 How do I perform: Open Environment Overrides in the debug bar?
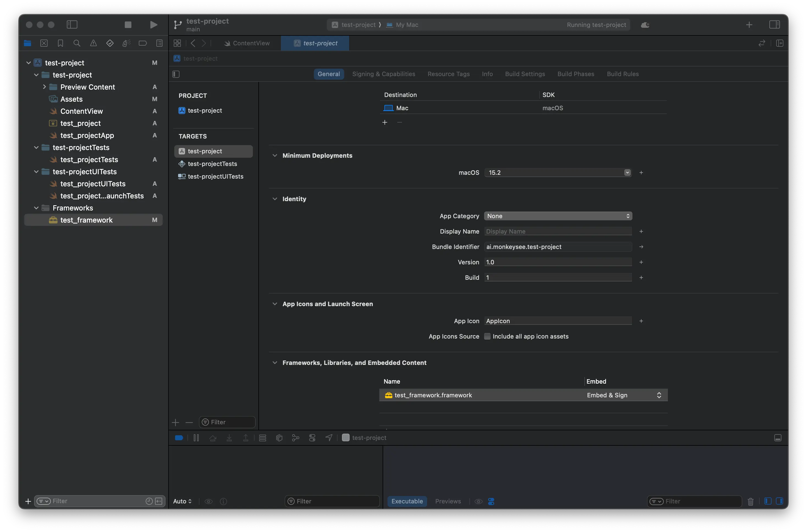312,438
